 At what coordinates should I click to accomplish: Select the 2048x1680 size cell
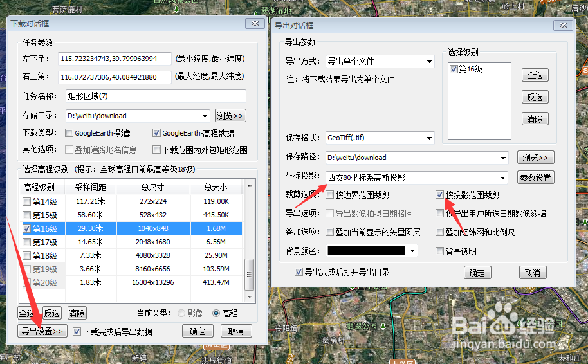(x=153, y=242)
